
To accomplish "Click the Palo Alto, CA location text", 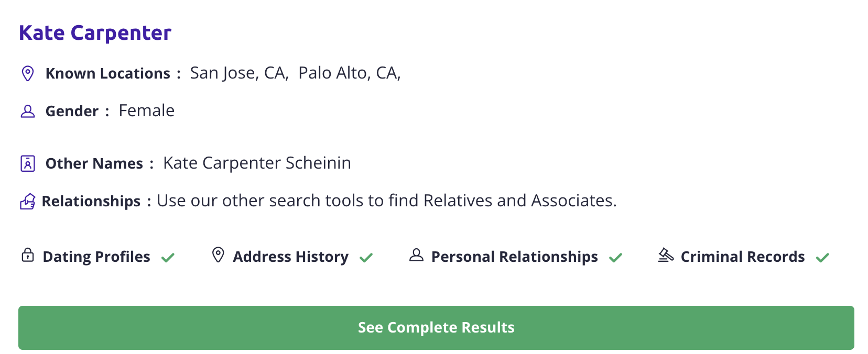I will (349, 73).
